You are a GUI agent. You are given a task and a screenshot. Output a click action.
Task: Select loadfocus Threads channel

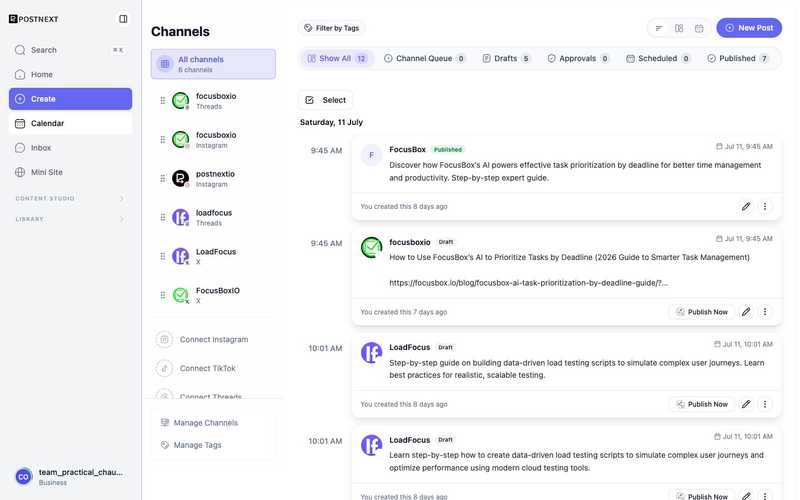coord(213,218)
